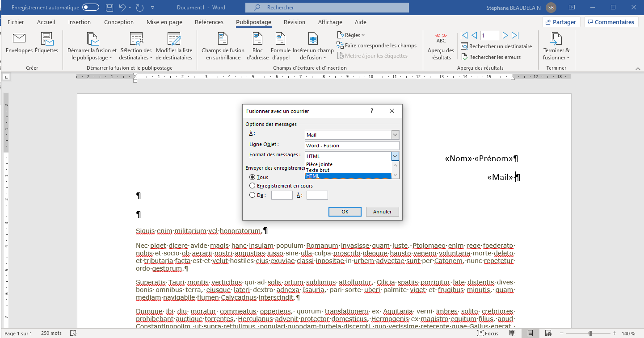The width and height of the screenshot is (644, 338).
Task: Select the Enregistrement en cours option
Action: [253, 186]
